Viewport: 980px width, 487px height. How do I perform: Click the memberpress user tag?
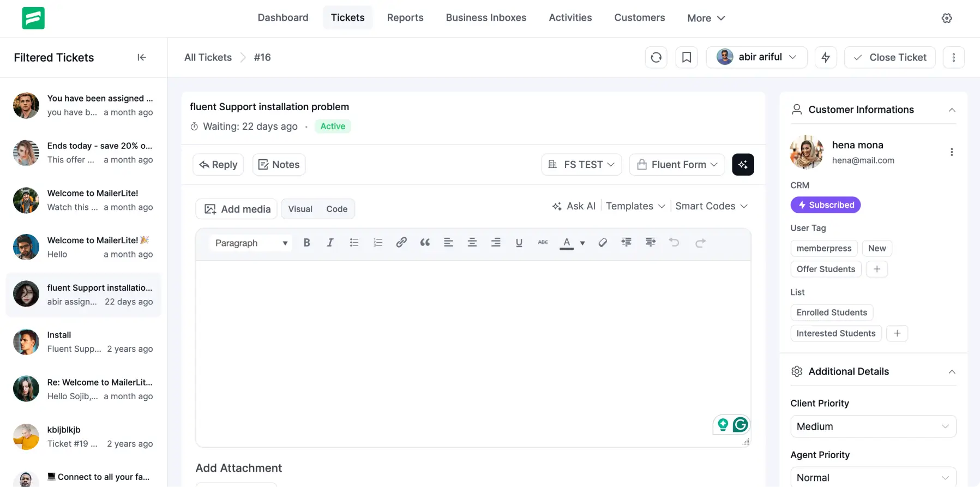click(x=824, y=248)
